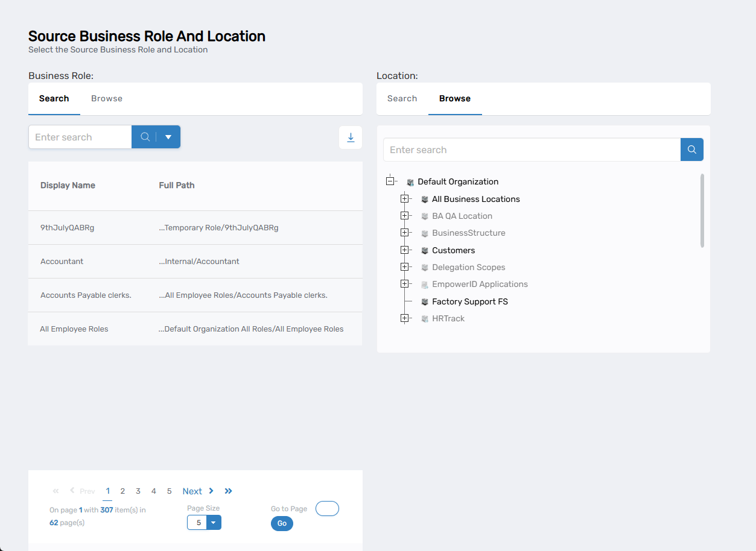Go to the Next page of results
This screenshot has width=756, height=551.
point(192,491)
